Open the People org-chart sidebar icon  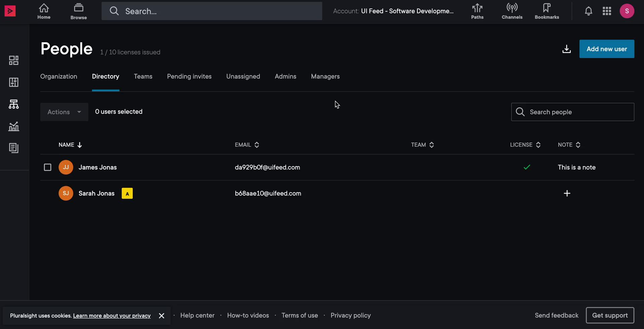tap(14, 104)
